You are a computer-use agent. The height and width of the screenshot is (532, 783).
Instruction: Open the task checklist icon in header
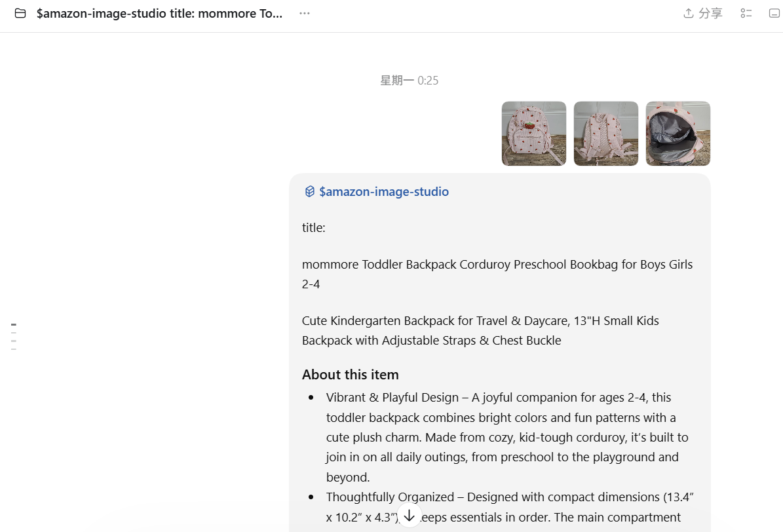tap(746, 14)
